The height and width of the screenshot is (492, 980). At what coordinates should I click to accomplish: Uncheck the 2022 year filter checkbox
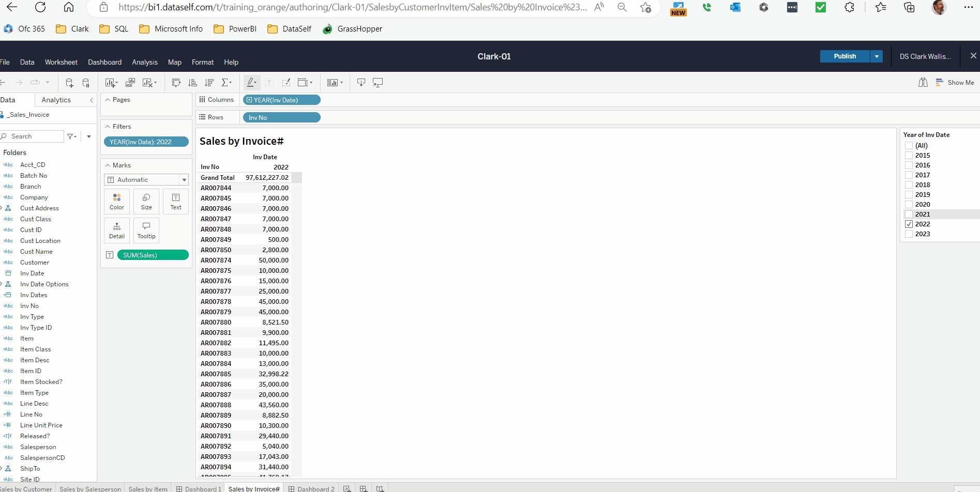[x=909, y=224]
